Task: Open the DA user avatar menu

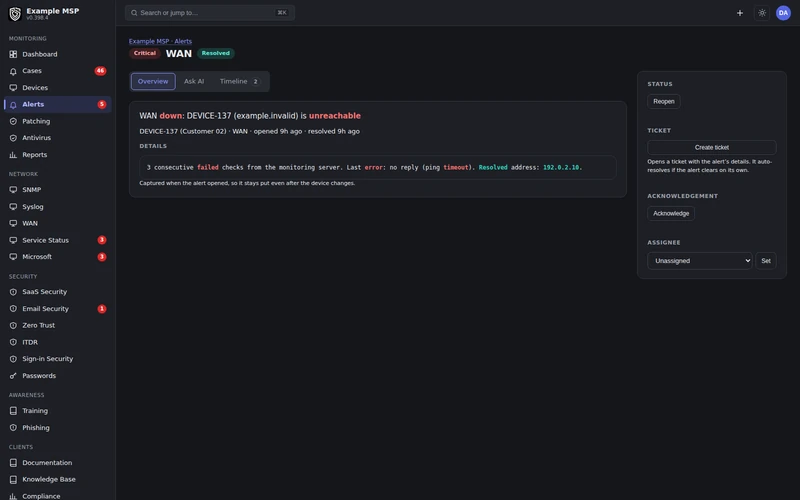Action: point(783,13)
